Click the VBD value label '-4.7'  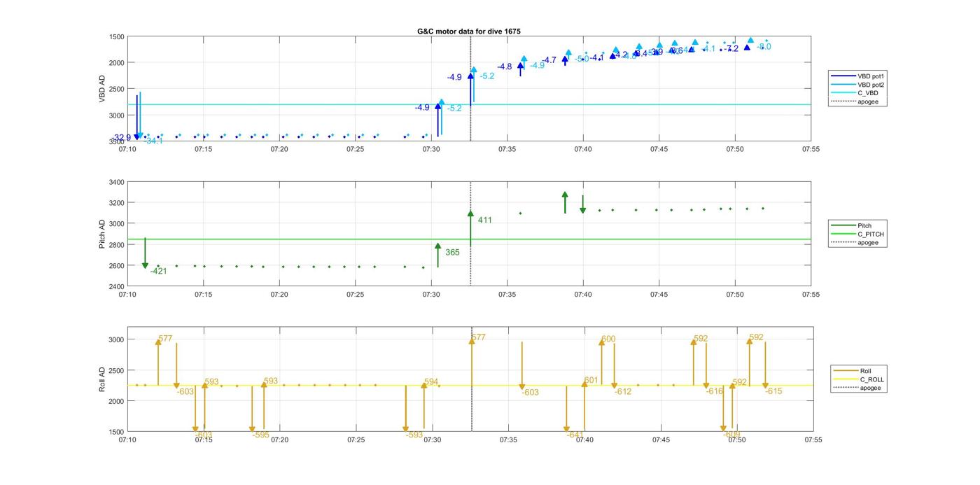pos(549,60)
